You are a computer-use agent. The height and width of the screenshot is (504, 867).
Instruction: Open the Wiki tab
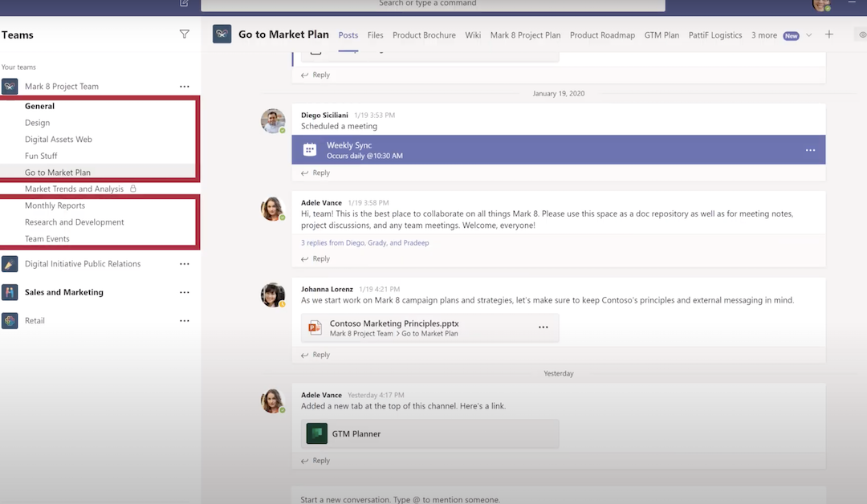[x=473, y=35]
